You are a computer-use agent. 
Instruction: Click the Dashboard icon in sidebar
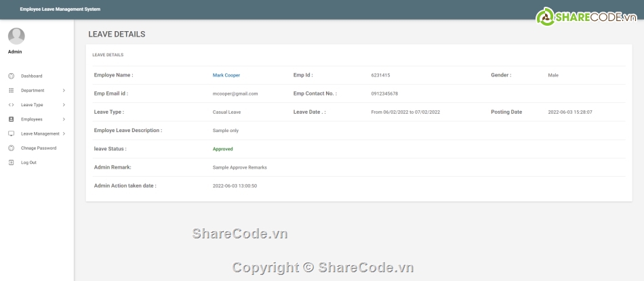click(11, 76)
